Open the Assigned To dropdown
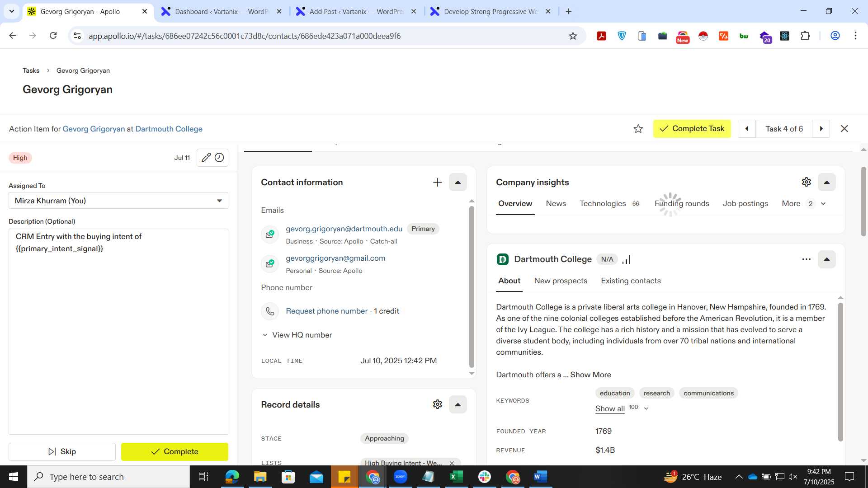This screenshot has width=868, height=488. pyautogui.click(x=118, y=201)
